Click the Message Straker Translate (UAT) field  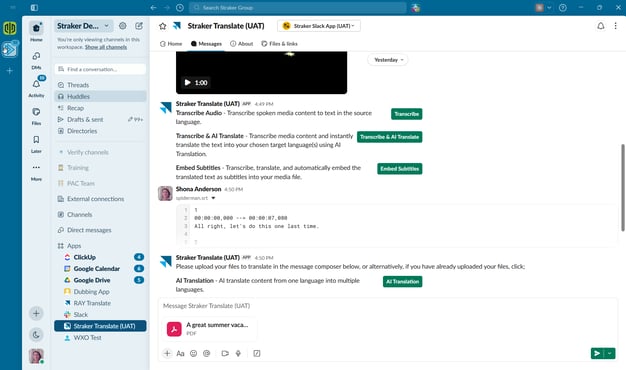click(x=387, y=306)
